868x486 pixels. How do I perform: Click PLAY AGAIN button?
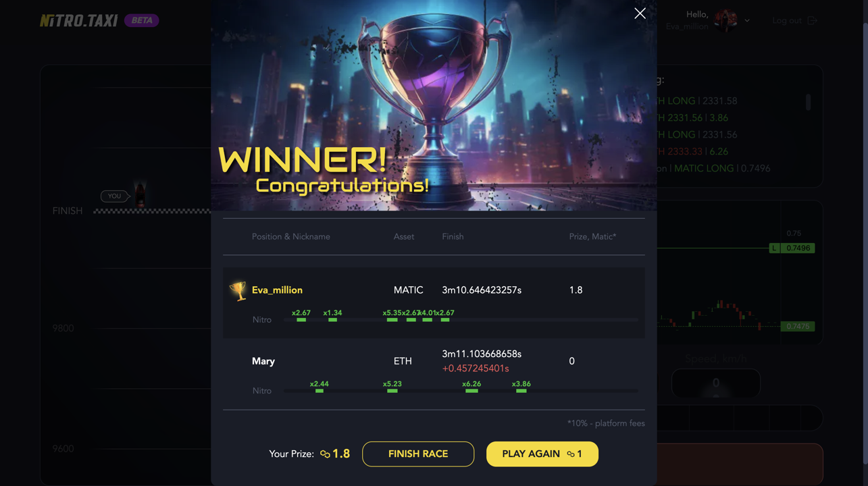click(x=542, y=454)
